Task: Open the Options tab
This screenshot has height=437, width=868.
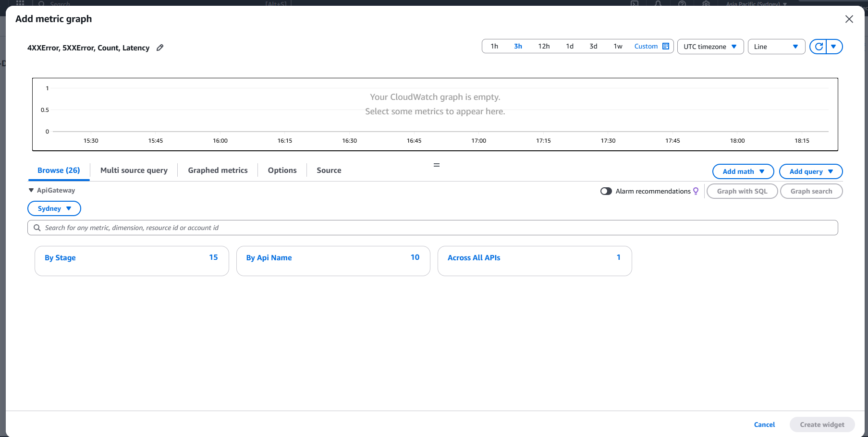Action: [282, 170]
